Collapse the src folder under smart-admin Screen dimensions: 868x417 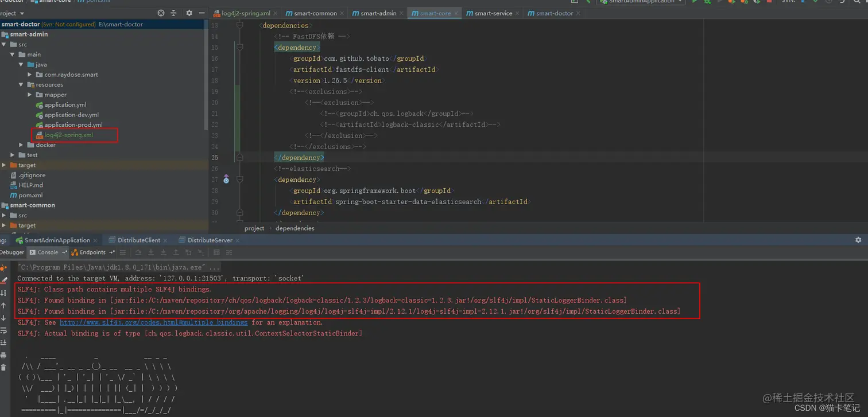coord(4,44)
